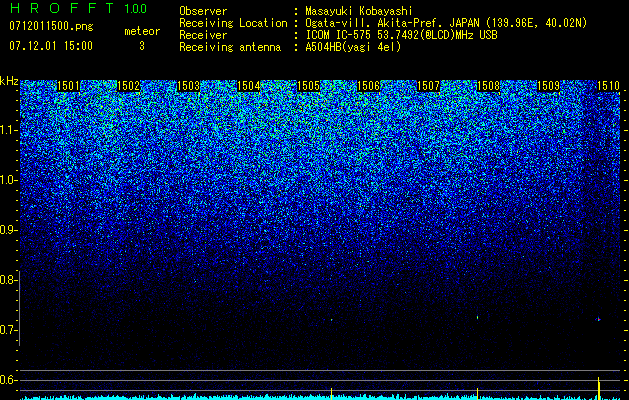
Task: Click the 0.7 kHz axis label
Action: click(8, 330)
